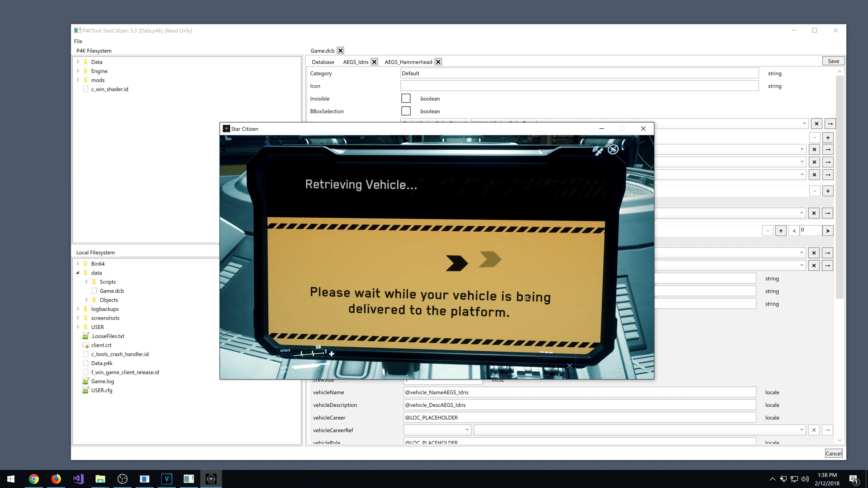This screenshot has height=488, width=868.
Task: Select the .LooseFiles.txt file
Action: (x=107, y=336)
